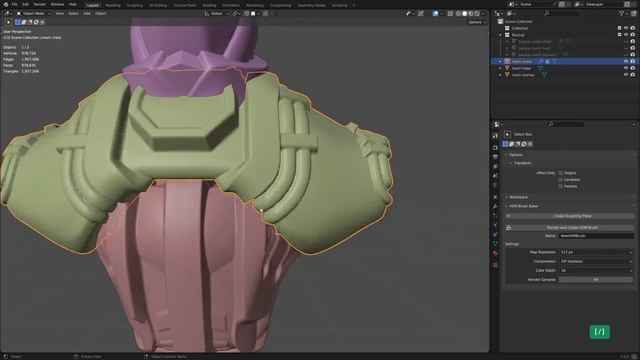The image size is (640, 360).
Task: Switch to UV Editing workspace tab
Action: pos(158,5)
